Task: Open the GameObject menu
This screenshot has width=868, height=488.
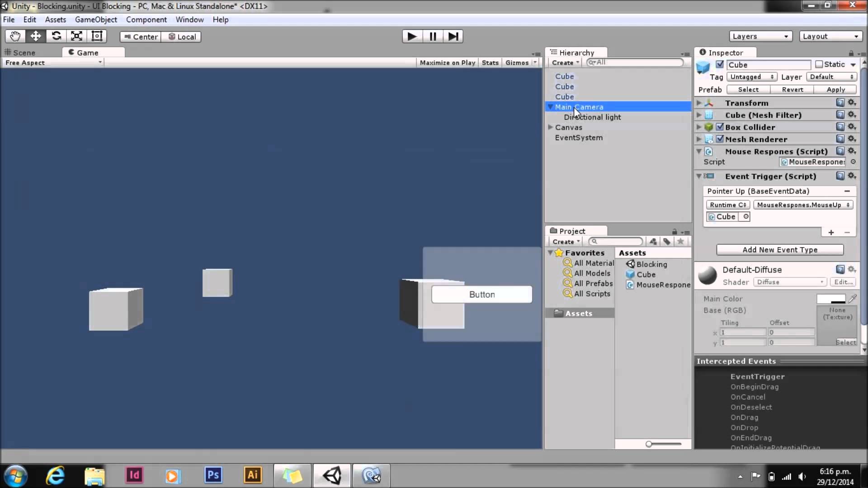Action: 96,19
